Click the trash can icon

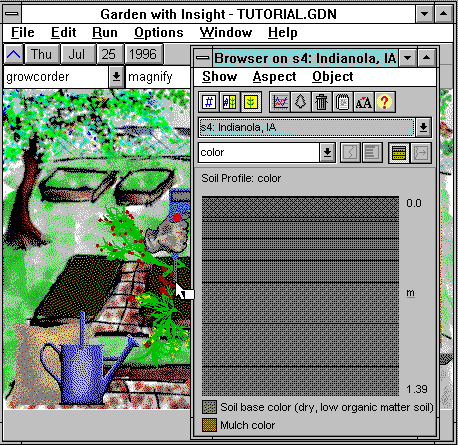tap(321, 102)
